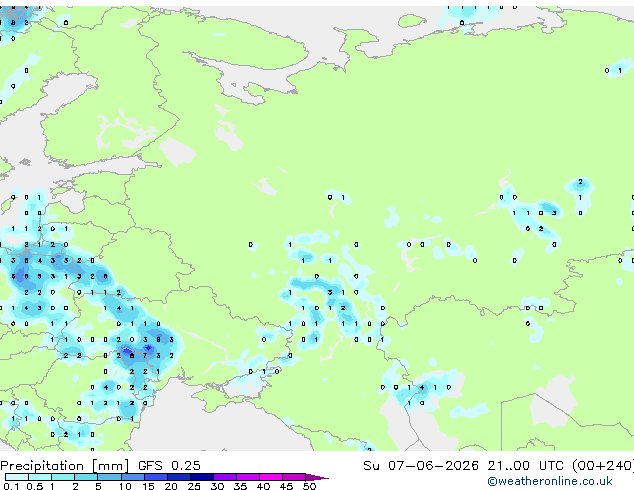634x490 pixels.
Task: Click the '0.1' legend scale label
Action: click(11, 486)
